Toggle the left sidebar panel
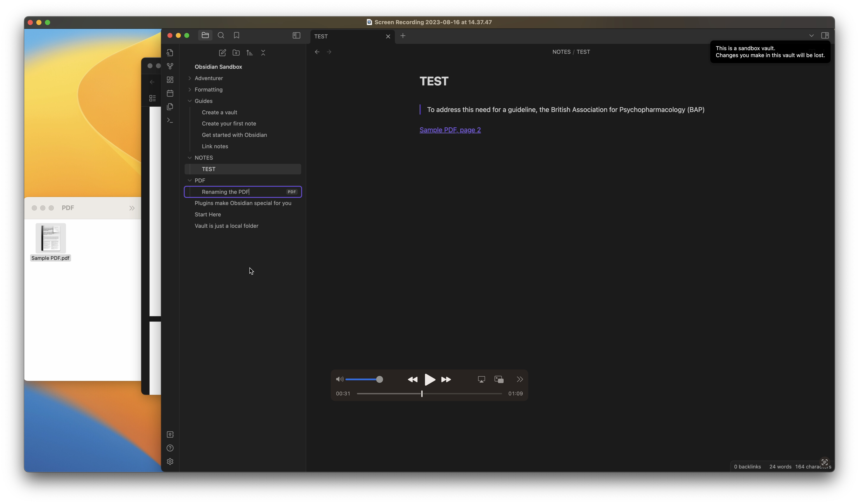Image resolution: width=859 pixels, height=504 pixels. click(x=297, y=35)
